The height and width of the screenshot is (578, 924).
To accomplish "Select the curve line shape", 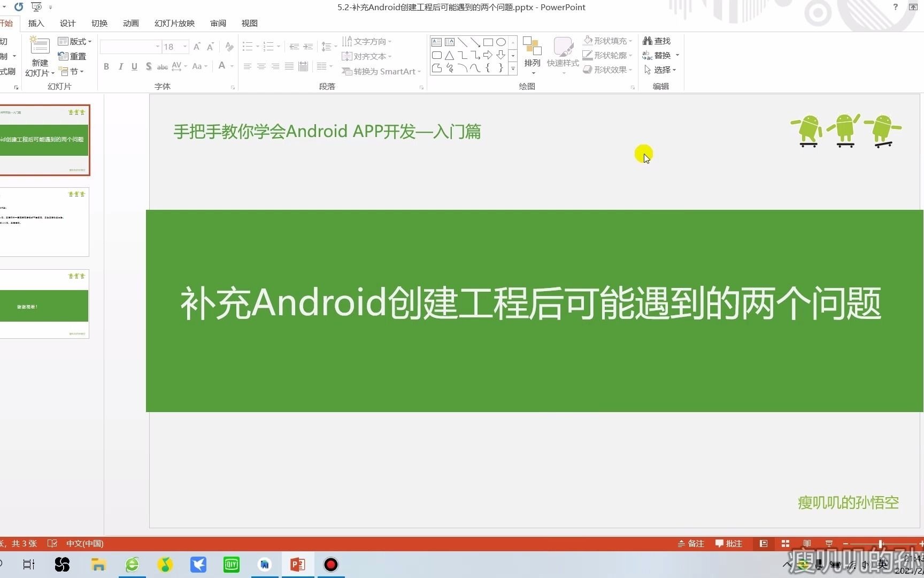I will [x=475, y=68].
